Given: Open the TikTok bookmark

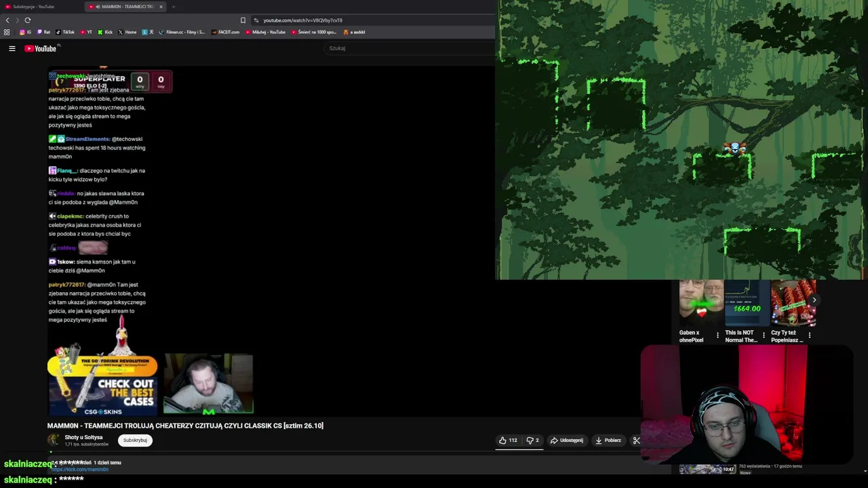Looking at the screenshot, I should (64, 32).
